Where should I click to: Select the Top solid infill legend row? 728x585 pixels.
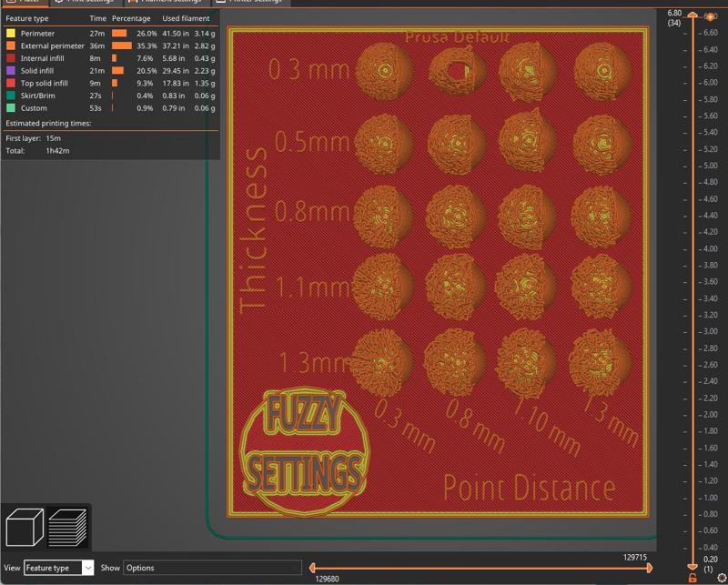110,83
